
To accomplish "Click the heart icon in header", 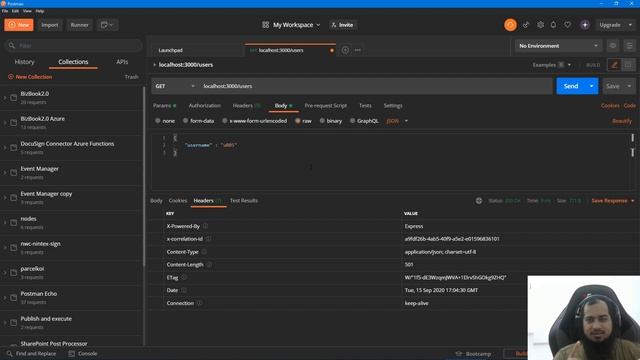I will tap(567, 25).
